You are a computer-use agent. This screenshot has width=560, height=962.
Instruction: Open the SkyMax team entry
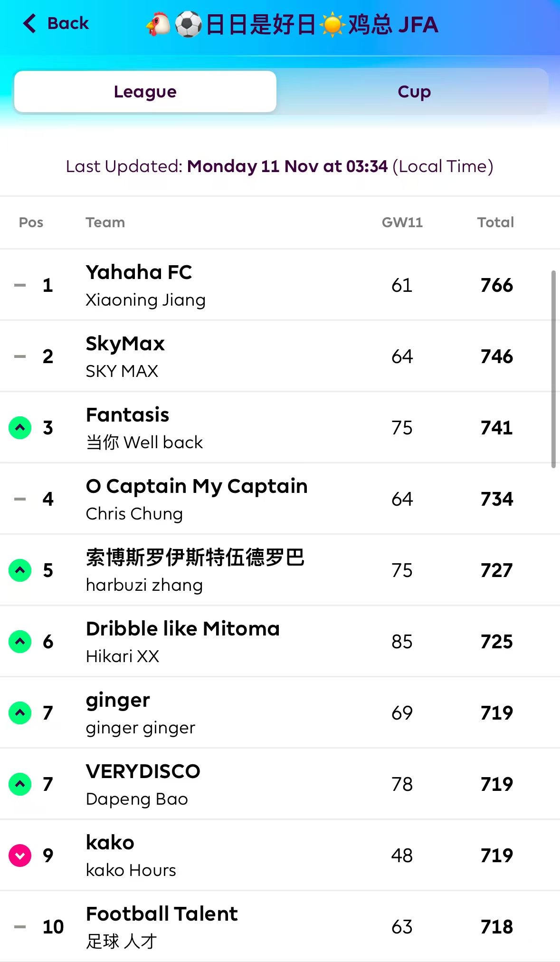[125, 344]
